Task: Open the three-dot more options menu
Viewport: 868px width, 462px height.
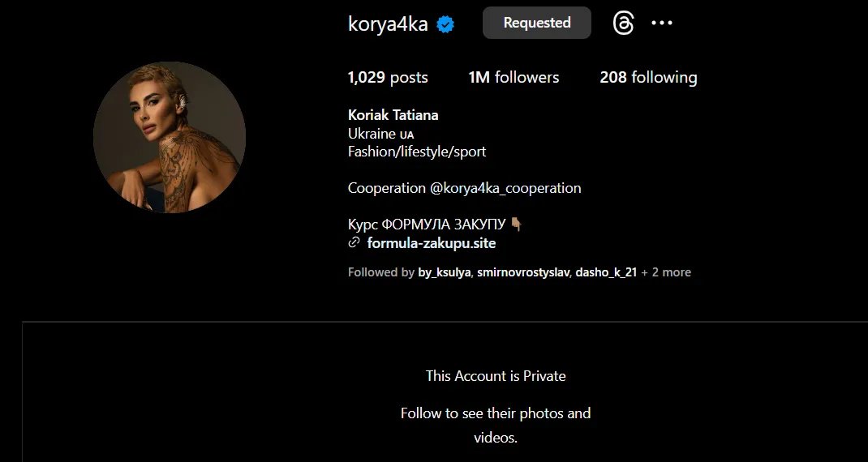Action: click(x=662, y=23)
